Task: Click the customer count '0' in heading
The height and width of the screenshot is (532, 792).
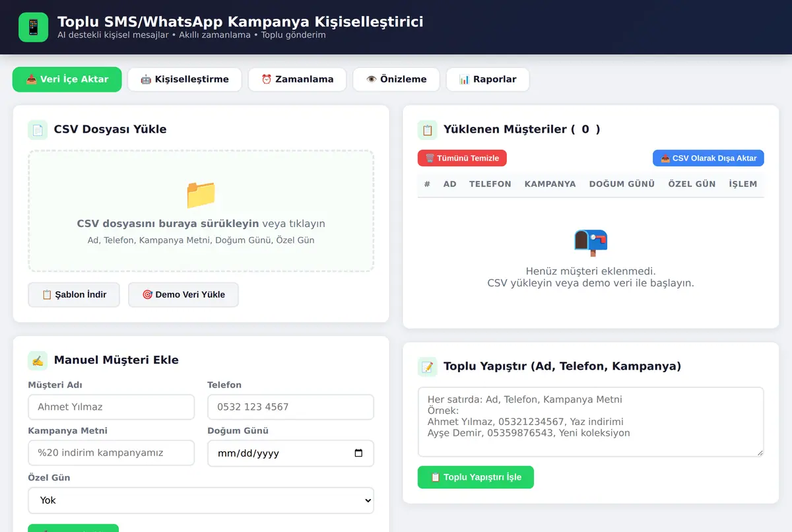Action: coord(585,129)
